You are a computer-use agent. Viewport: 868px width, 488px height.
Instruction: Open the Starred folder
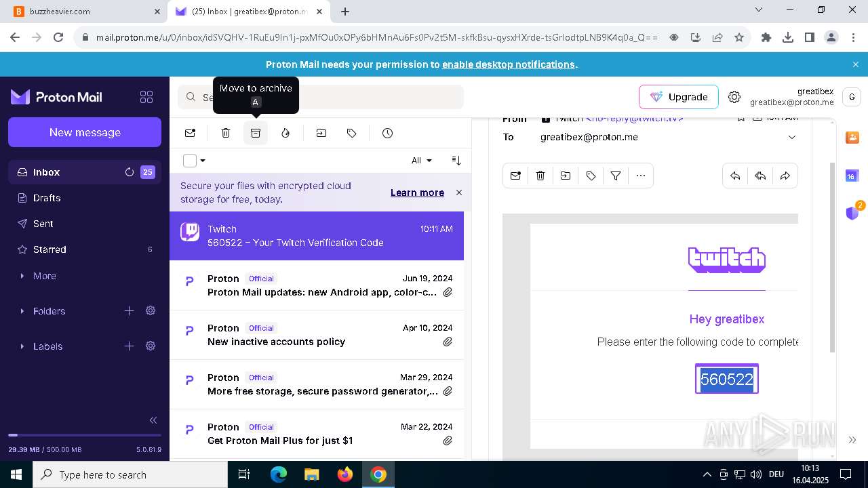(x=85, y=249)
